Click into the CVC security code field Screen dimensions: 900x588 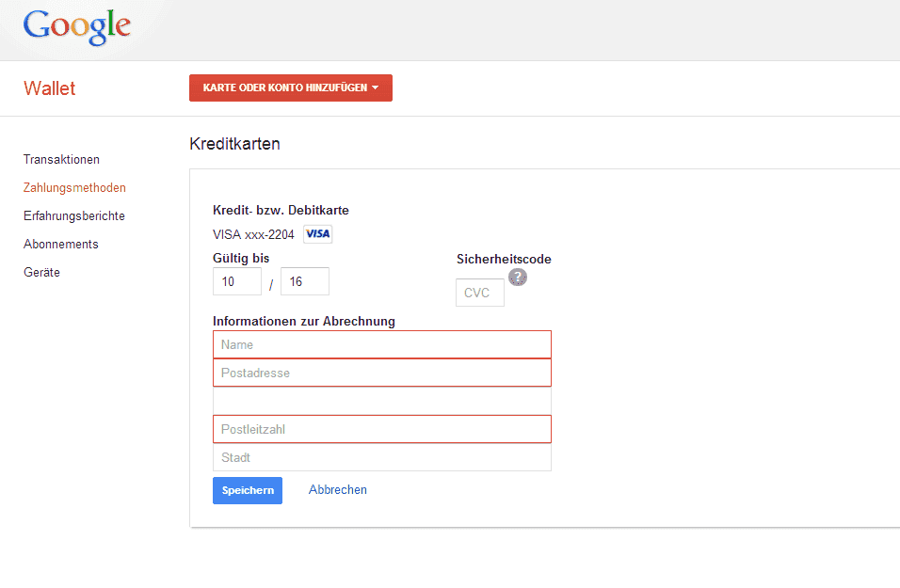(x=480, y=293)
